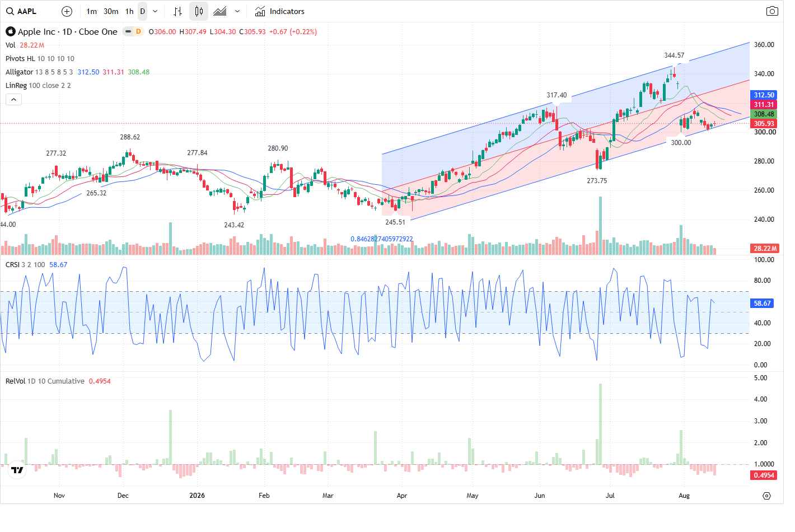This screenshot has width=795, height=532.
Task: Collapse the indicator legend list
Action: point(13,99)
